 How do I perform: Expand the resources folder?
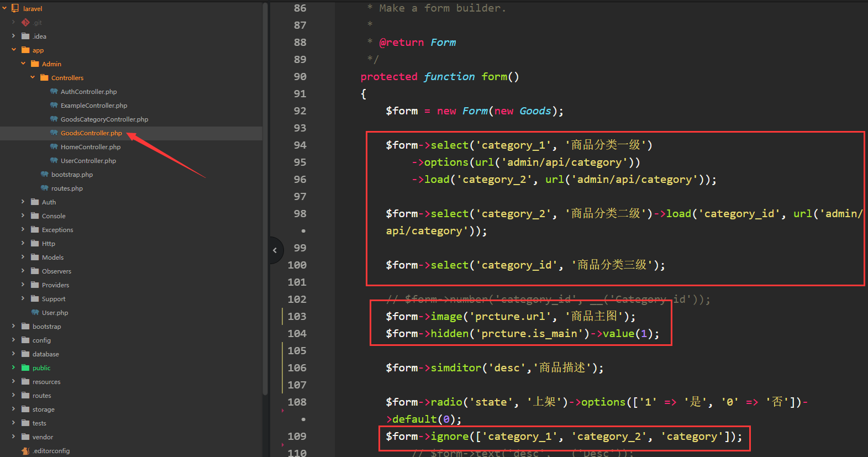14,381
